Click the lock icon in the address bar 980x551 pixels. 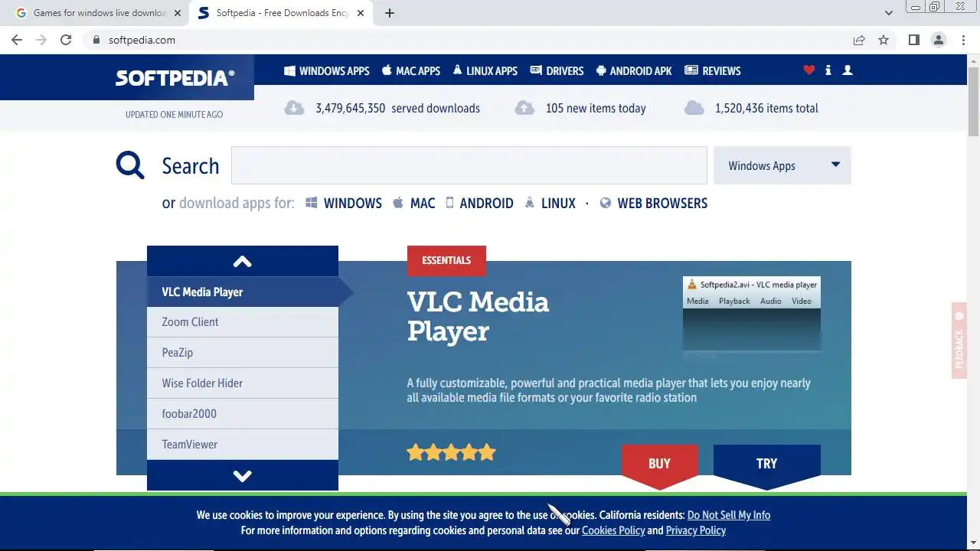pos(96,40)
